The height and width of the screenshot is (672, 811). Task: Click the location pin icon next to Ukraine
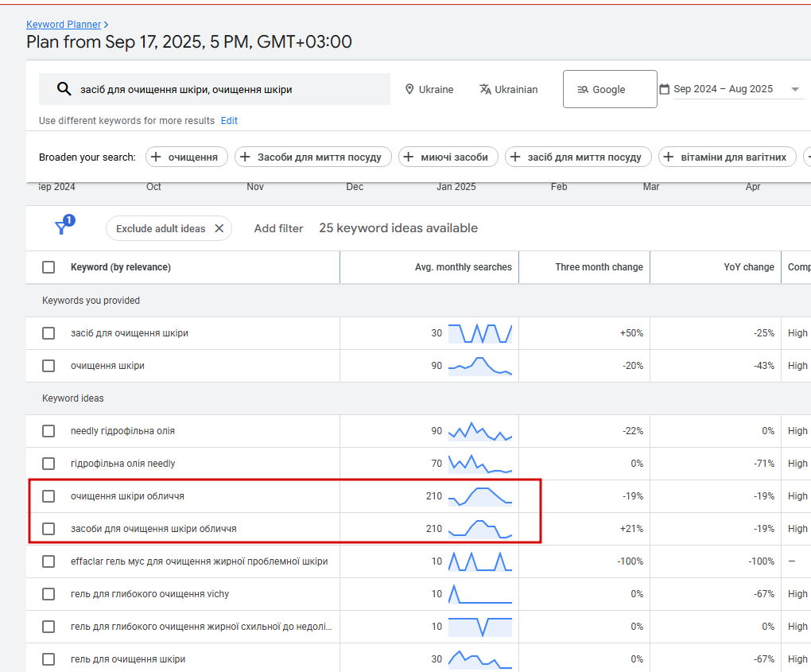[409, 90]
